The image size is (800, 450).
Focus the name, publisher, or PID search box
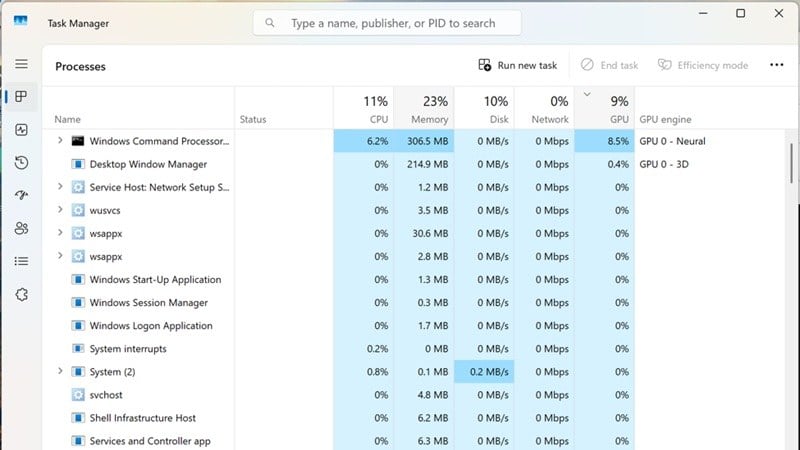(387, 23)
